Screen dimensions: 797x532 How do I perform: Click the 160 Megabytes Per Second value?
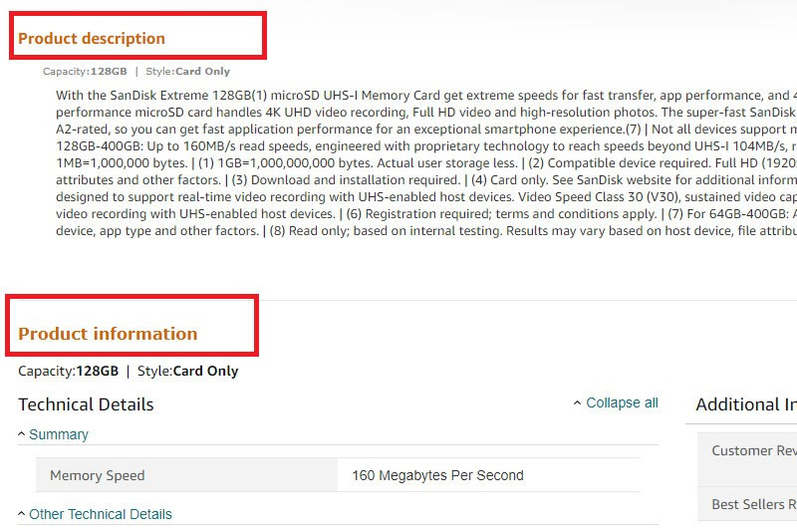[437, 475]
